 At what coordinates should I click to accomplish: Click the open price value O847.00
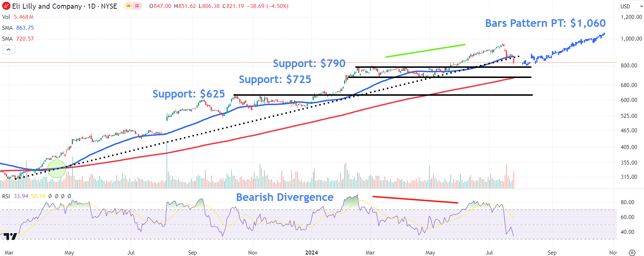(x=161, y=6)
